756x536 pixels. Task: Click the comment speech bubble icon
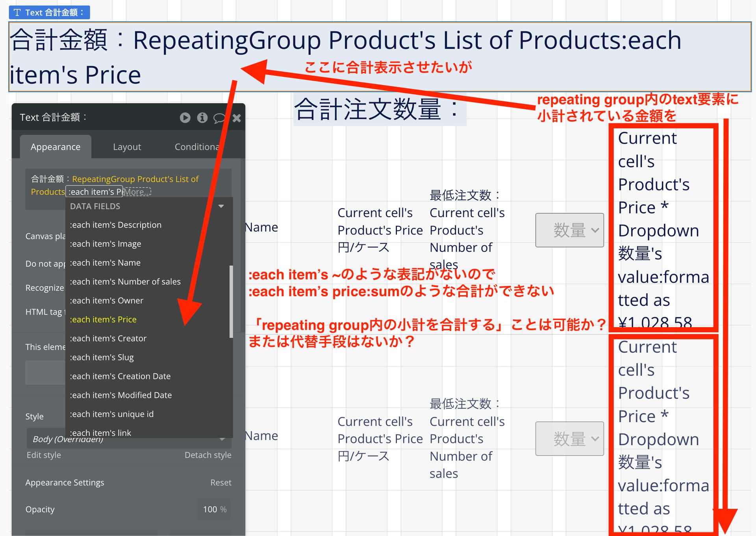[x=219, y=118]
